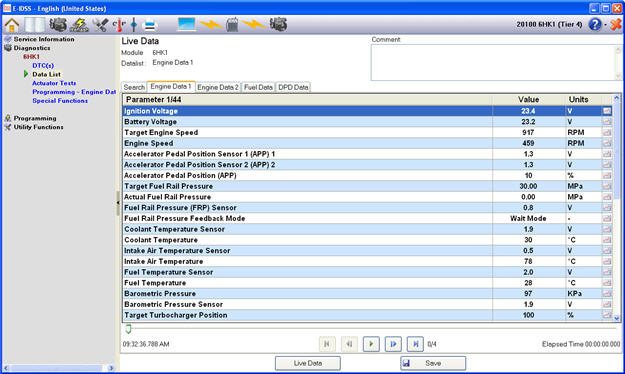Collapse the left navigation panel splitter arrow
This screenshot has height=374, width=625.
pos(118,203)
